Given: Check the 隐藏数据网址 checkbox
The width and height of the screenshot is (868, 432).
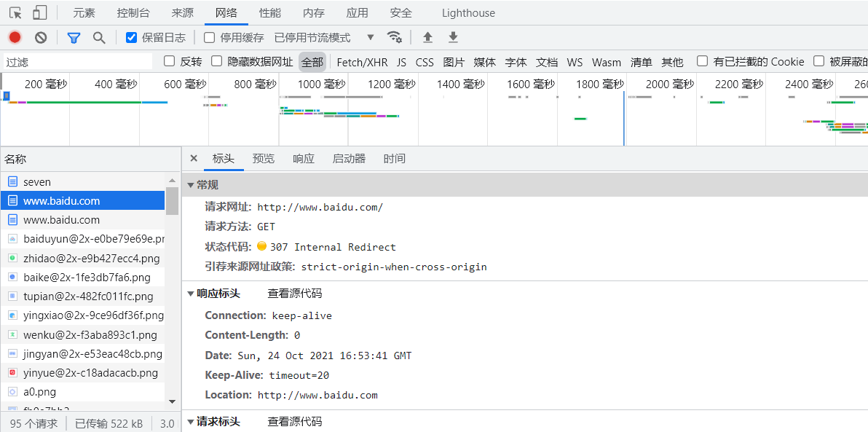Looking at the screenshot, I should 216,61.
